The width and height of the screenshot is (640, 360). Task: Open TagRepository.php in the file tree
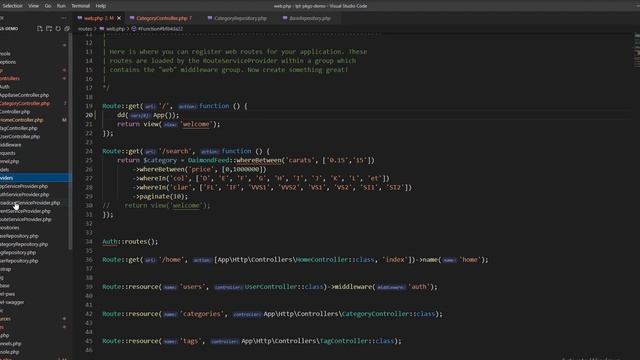tap(18, 253)
